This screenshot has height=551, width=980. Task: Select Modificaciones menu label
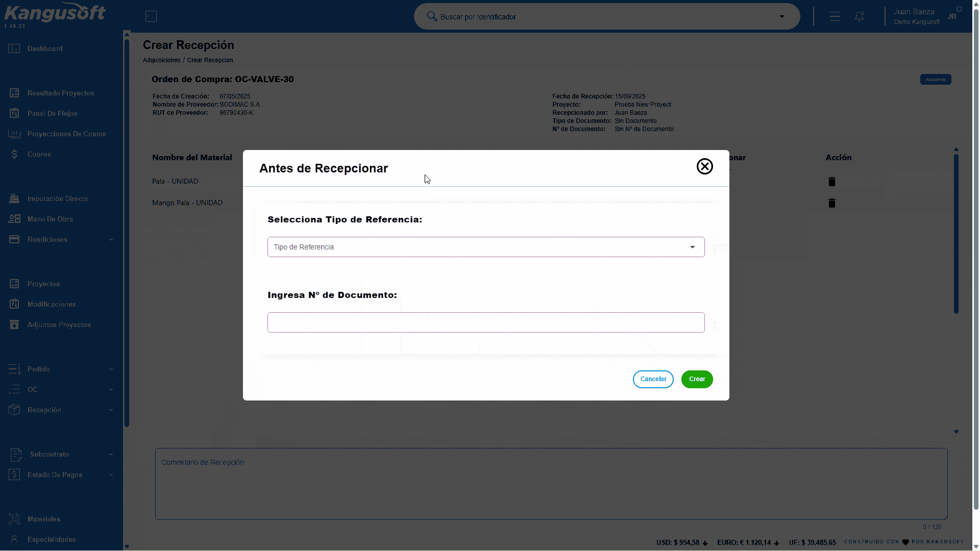tap(52, 304)
